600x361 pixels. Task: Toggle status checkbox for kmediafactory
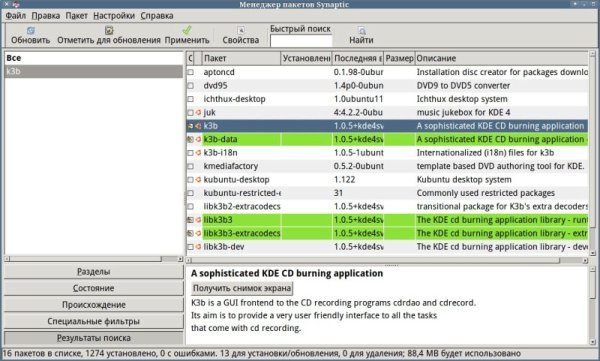pos(191,166)
